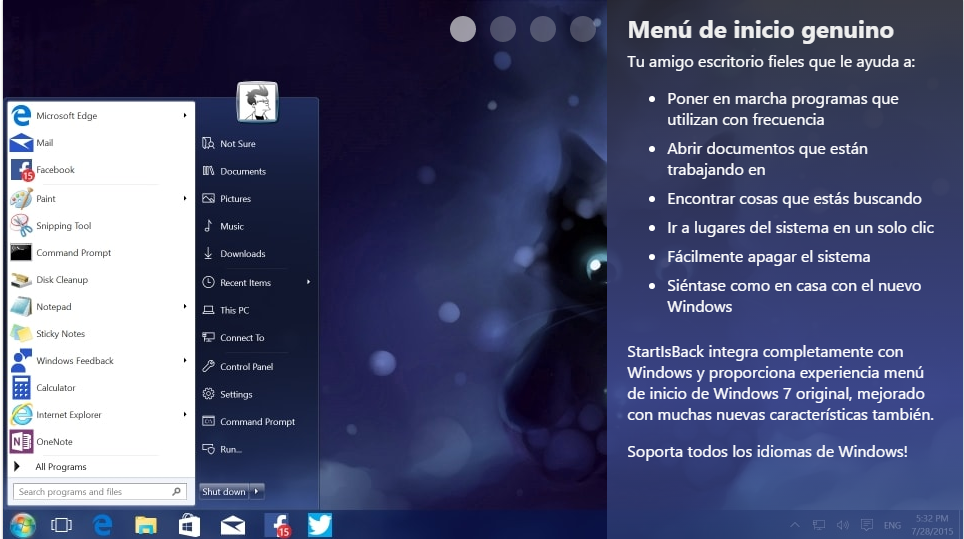This screenshot has height=539, width=964.
Task: Show hidden system tray icons
Action: click(795, 525)
